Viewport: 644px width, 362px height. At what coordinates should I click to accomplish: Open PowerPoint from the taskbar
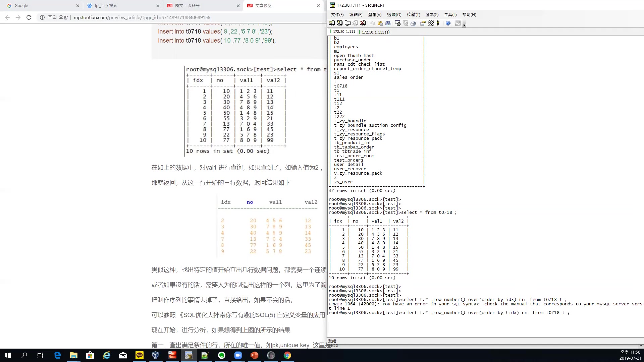coord(255,355)
